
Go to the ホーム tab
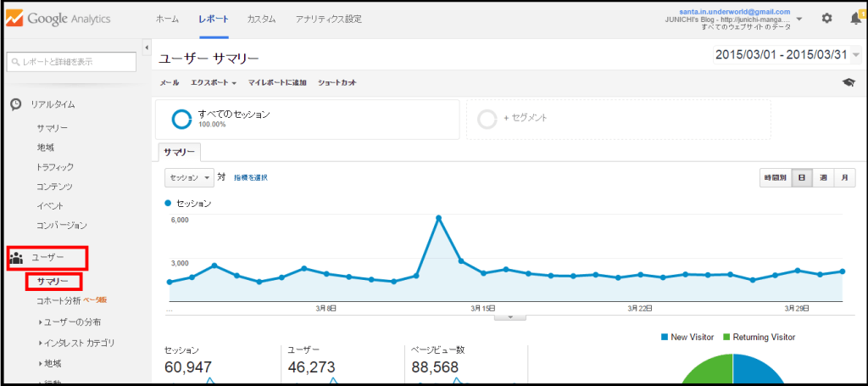click(x=167, y=19)
